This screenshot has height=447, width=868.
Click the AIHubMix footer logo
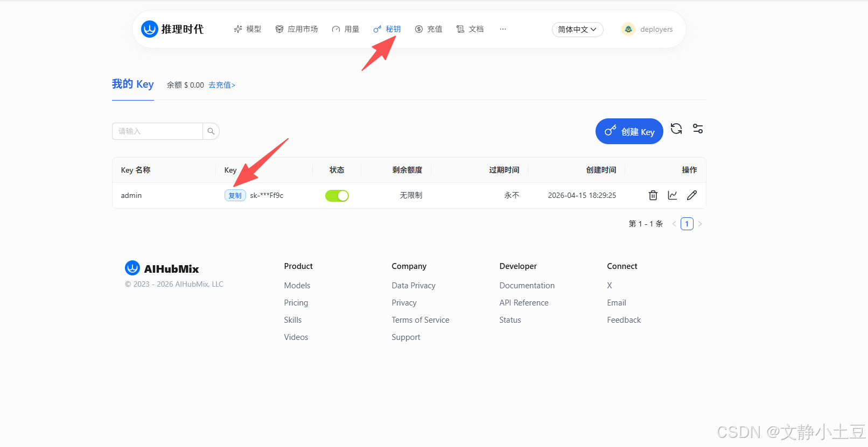coord(162,268)
